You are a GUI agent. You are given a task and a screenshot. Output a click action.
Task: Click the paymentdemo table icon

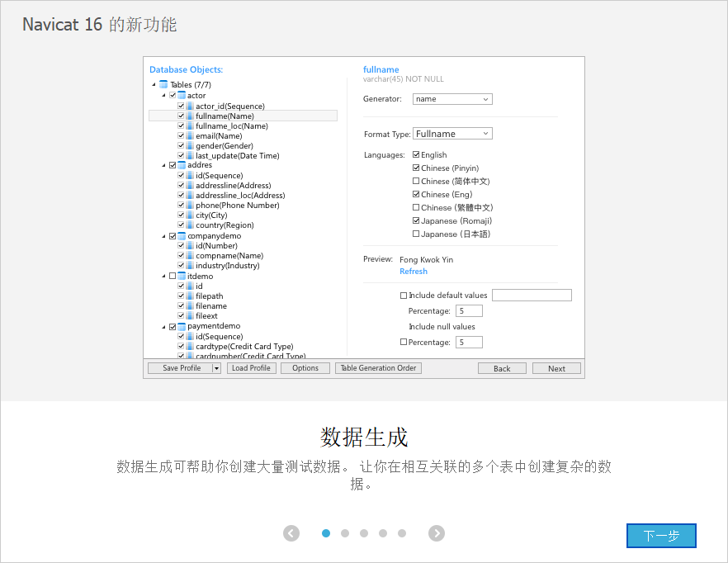click(x=182, y=327)
